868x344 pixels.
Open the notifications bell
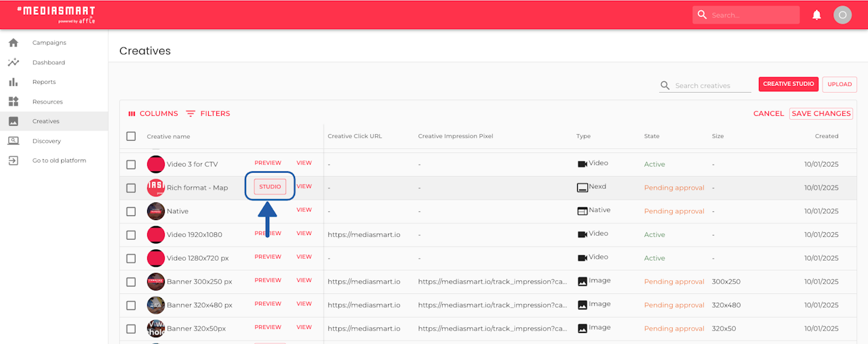(816, 15)
